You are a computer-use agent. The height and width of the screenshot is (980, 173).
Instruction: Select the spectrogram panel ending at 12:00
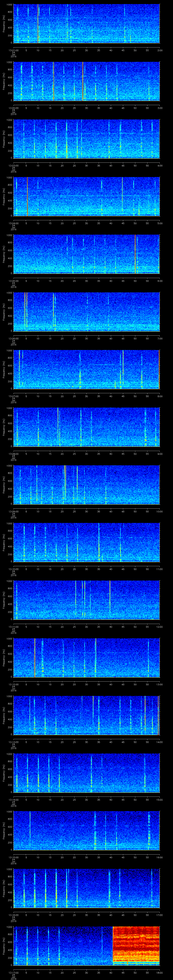[x=86, y=600]
